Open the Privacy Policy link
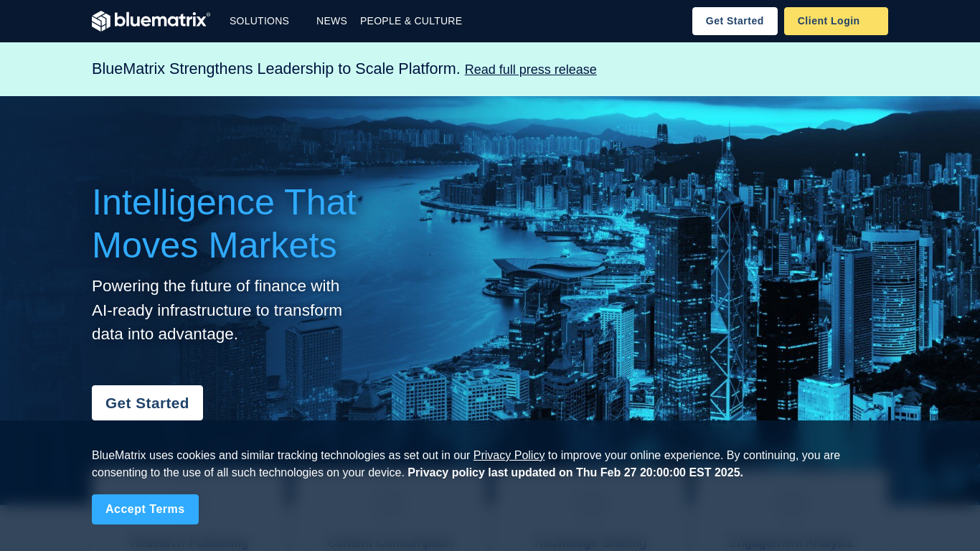 509,455
